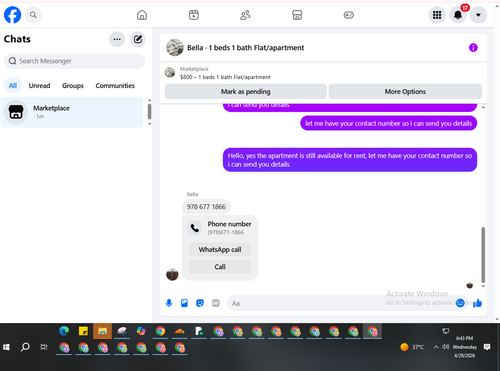Open the Marketplace chat row
Image resolution: width=500 pixels, height=371 pixels.
click(72, 112)
